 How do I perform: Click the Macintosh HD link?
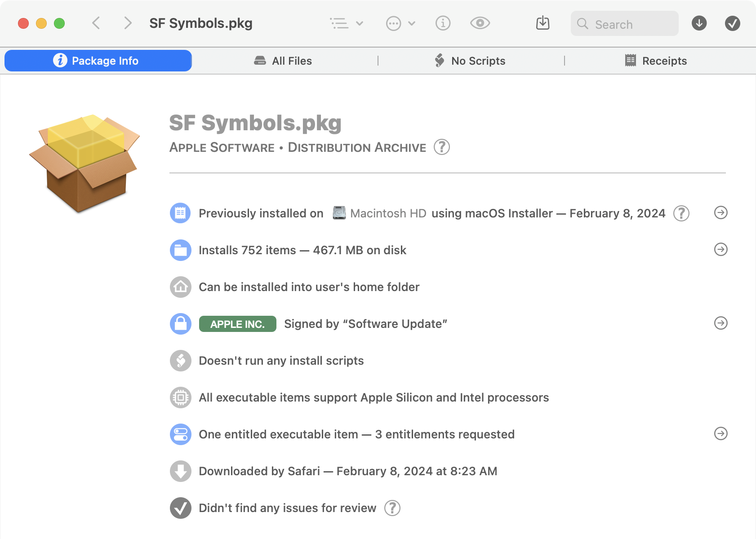[388, 213]
